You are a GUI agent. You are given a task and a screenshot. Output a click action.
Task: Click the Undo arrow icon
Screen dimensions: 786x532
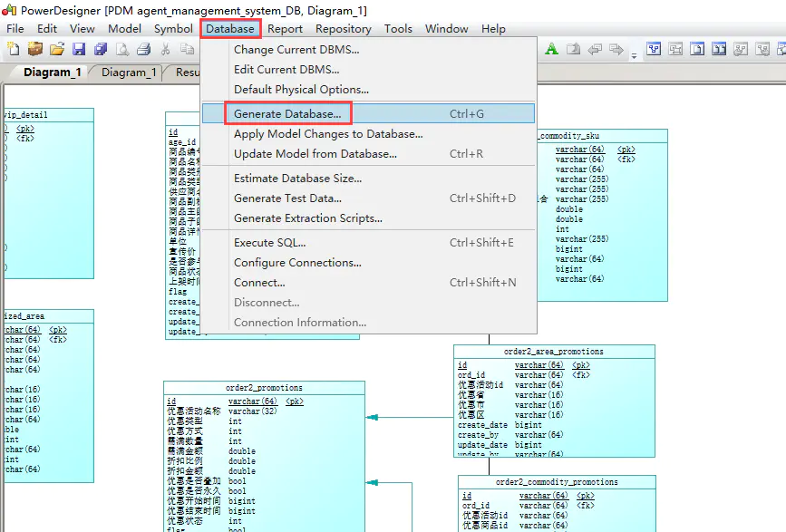(x=593, y=49)
